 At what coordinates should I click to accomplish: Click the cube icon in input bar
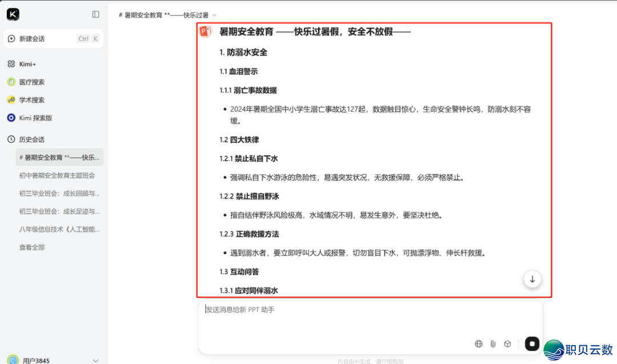tap(508, 343)
